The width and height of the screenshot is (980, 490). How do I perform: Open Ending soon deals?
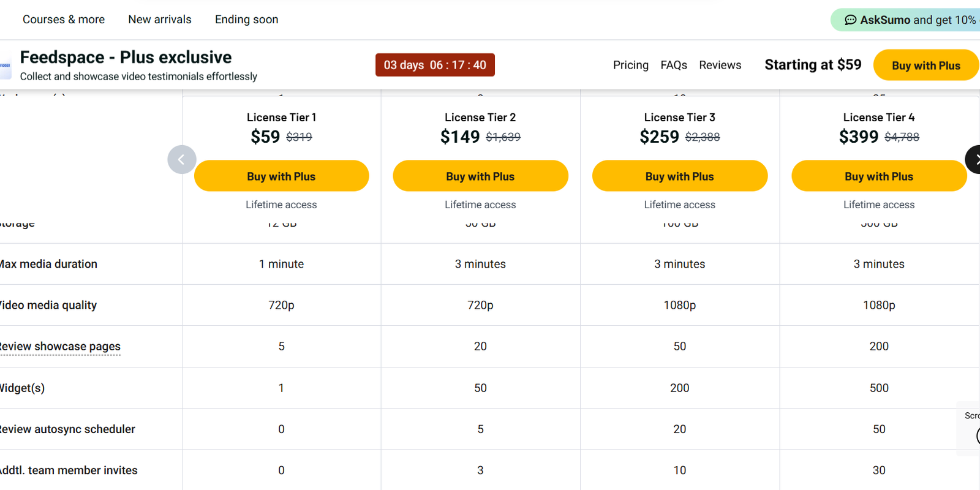coord(246,20)
